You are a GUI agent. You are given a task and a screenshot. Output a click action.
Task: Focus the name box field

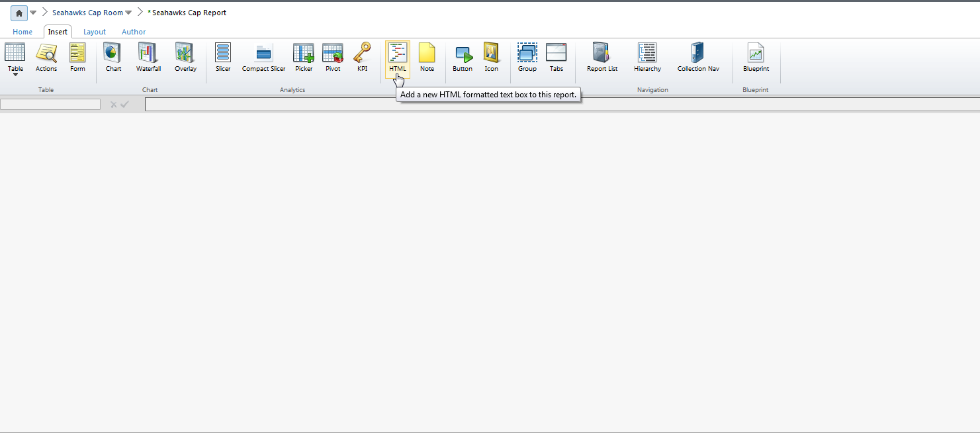point(50,104)
